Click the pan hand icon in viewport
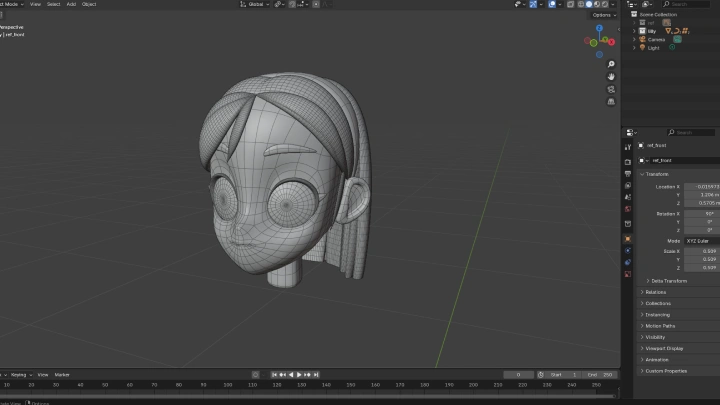This screenshot has width=720, height=405. point(611,77)
